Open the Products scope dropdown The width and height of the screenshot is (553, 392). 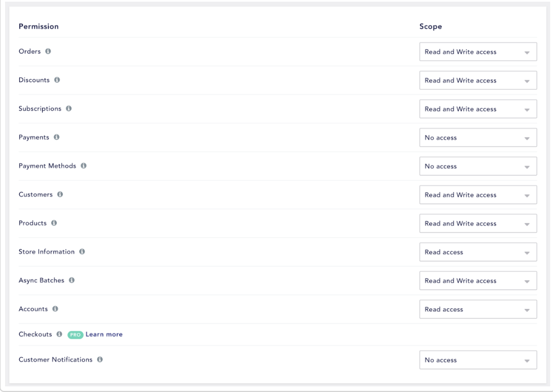[x=478, y=224]
